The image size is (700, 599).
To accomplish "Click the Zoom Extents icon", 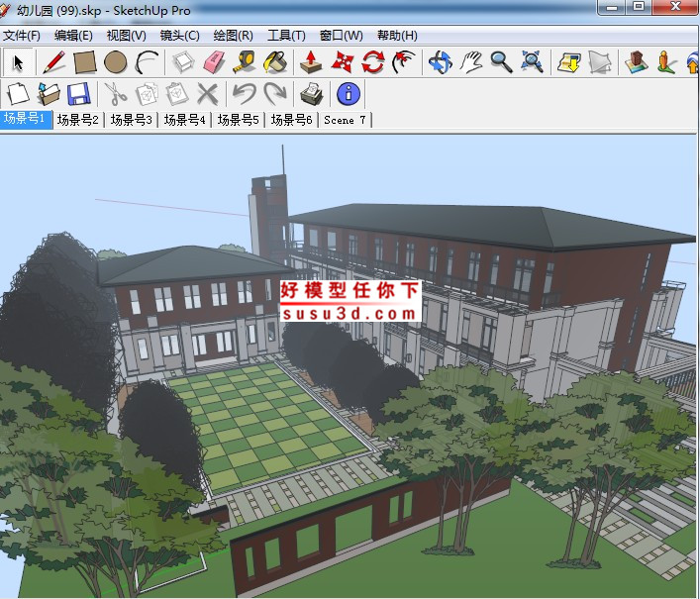I will tap(532, 62).
